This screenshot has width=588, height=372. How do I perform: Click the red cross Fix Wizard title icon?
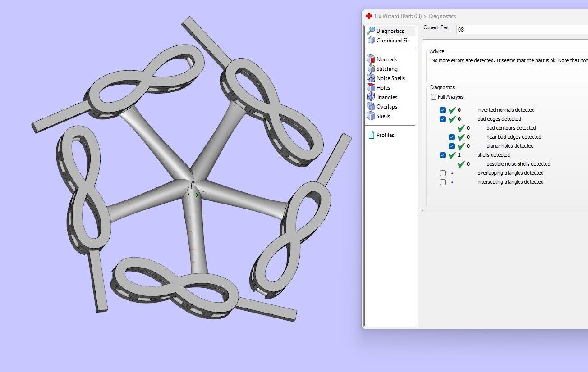tap(369, 16)
